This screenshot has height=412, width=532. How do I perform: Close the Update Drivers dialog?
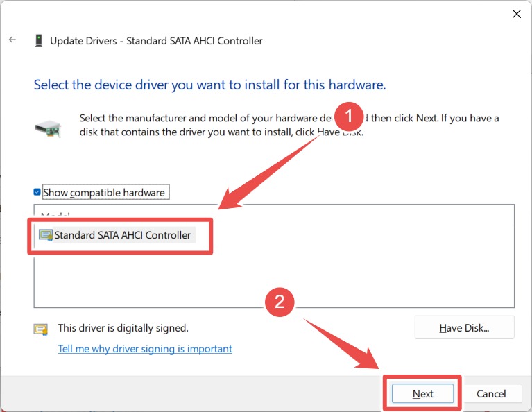pyautogui.click(x=516, y=14)
